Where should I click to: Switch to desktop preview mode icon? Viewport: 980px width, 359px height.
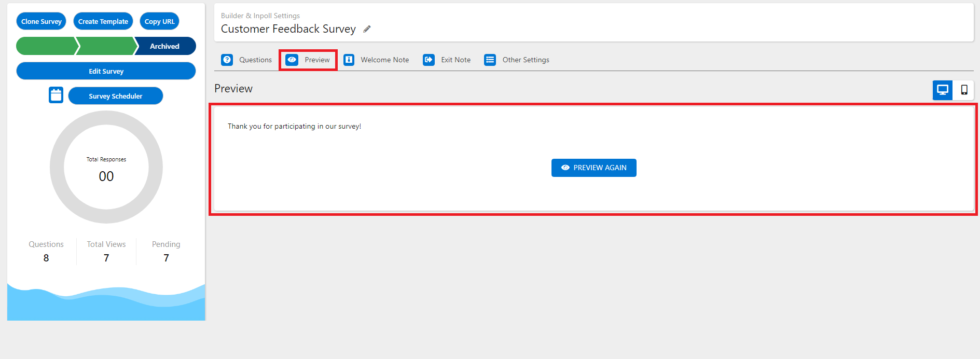pos(943,90)
